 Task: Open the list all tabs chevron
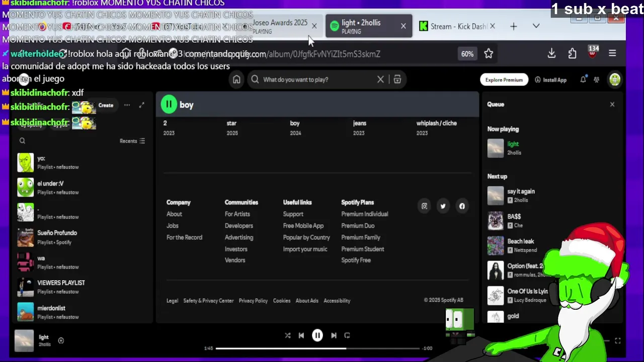536,26
